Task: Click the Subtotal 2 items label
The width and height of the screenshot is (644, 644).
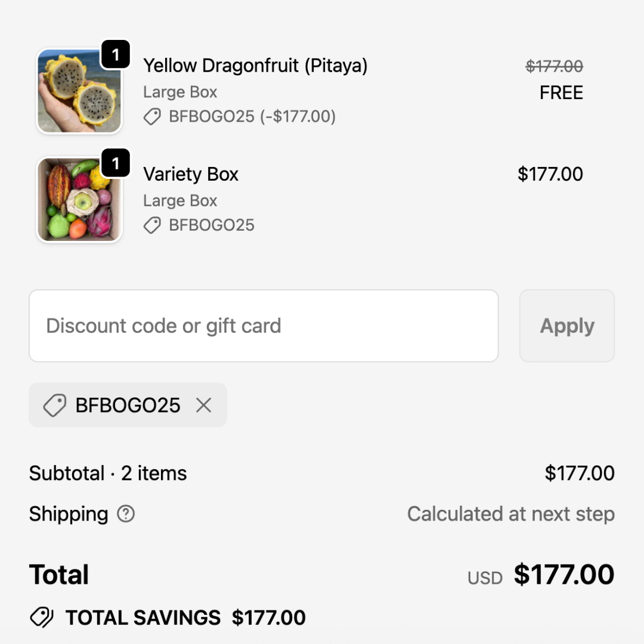Action: [x=108, y=473]
